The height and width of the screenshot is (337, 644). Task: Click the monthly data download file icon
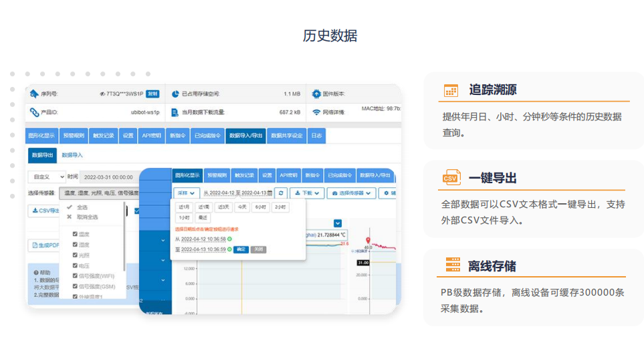pos(175,112)
